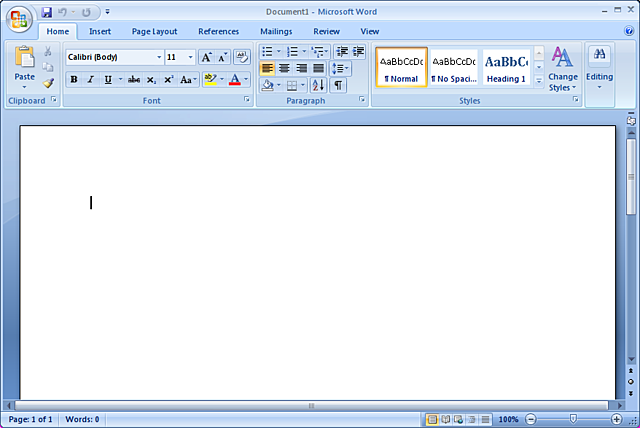640x428 pixels.
Task: Toggle Center alignment
Action: (x=284, y=68)
